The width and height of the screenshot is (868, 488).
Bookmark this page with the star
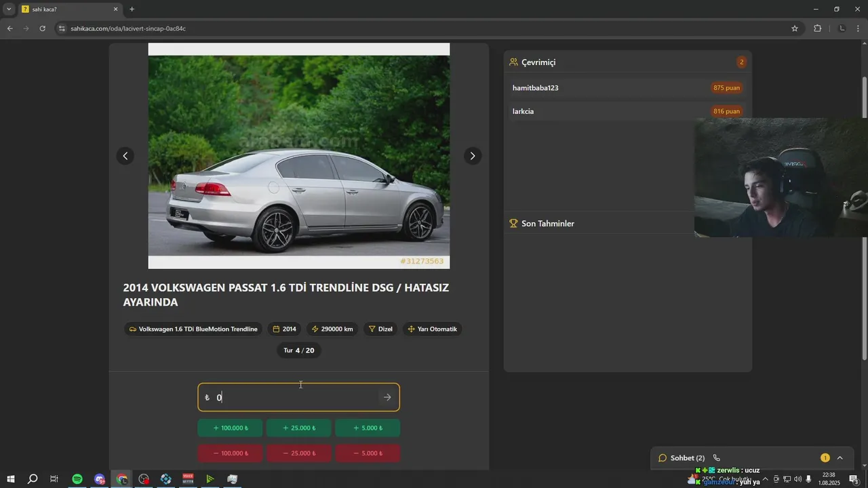coord(795,28)
